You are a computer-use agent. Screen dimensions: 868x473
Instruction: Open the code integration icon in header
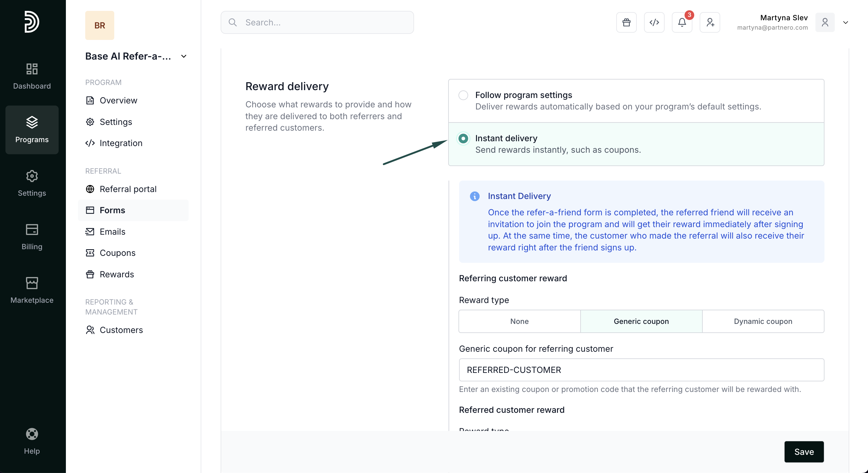(x=654, y=22)
